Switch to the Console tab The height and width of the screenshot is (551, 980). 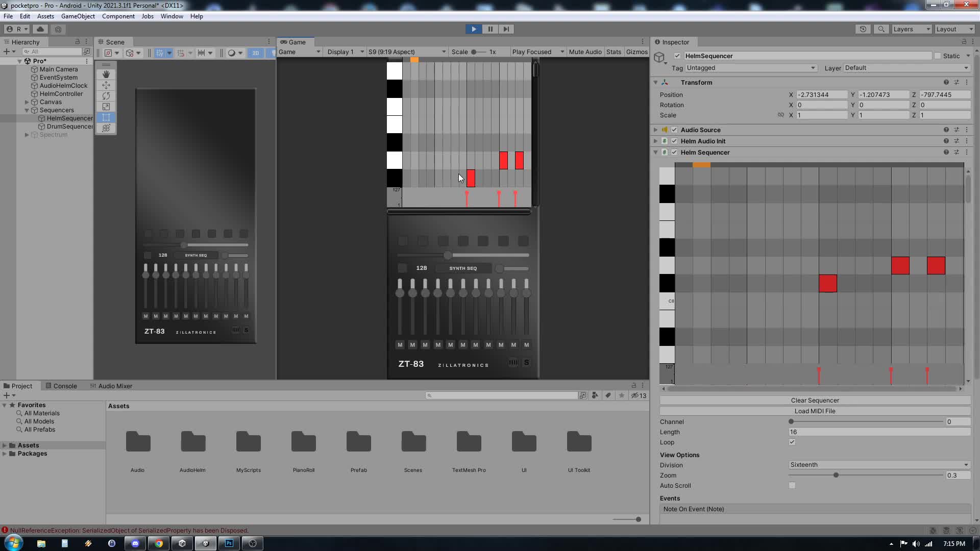[x=65, y=386]
